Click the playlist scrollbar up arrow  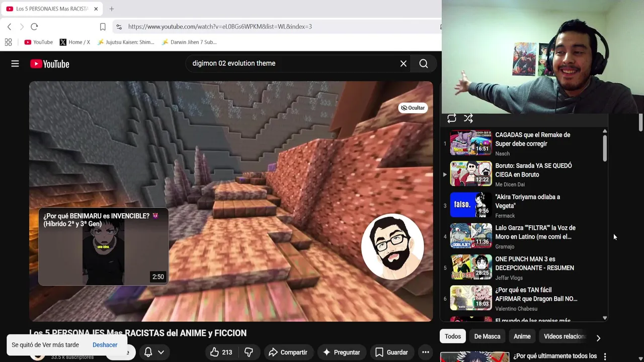[605, 131]
